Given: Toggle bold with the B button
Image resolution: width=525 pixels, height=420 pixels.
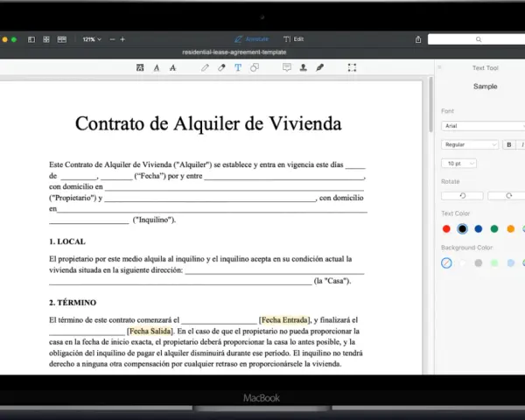Looking at the screenshot, I should click(x=509, y=144).
